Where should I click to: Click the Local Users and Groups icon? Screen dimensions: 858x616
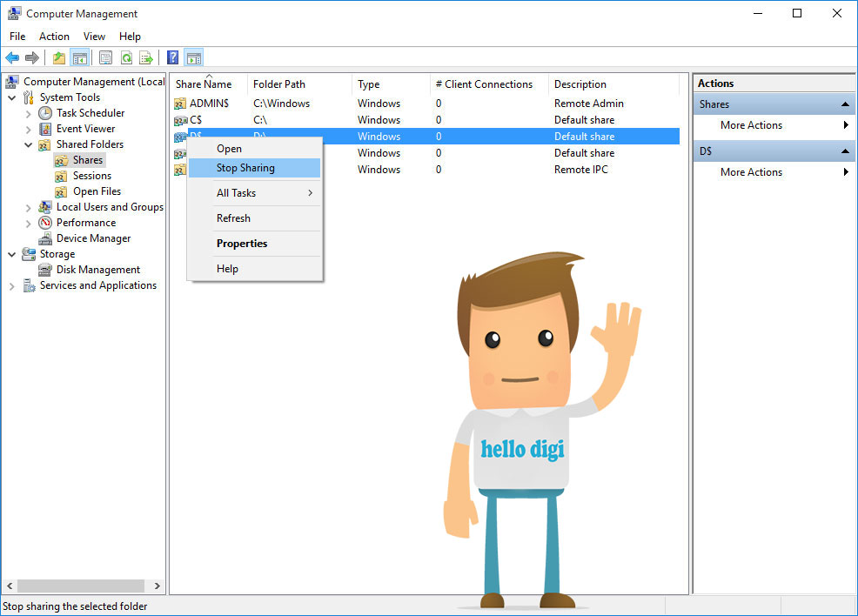(x=45, y=207)
